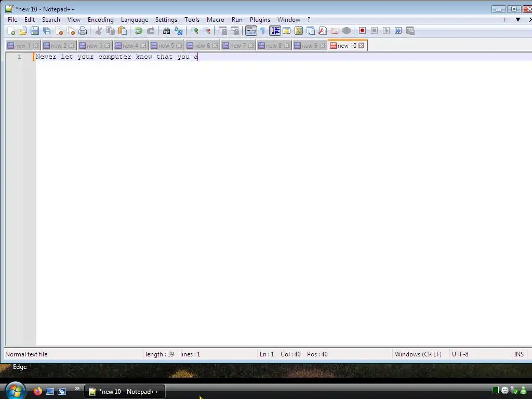532x399 pixels.
Task: Open the question mark help menu
Action: [x=309, y=20]
